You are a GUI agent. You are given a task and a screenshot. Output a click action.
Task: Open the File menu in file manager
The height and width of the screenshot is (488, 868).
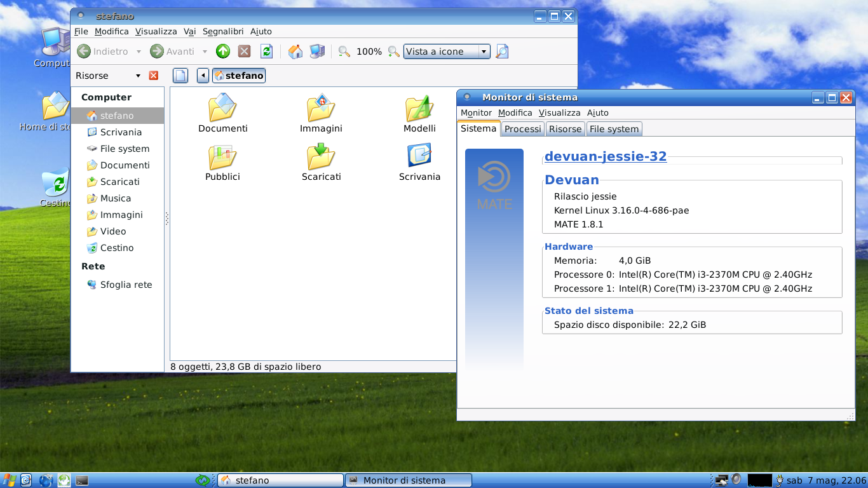[x=81, y=31]
